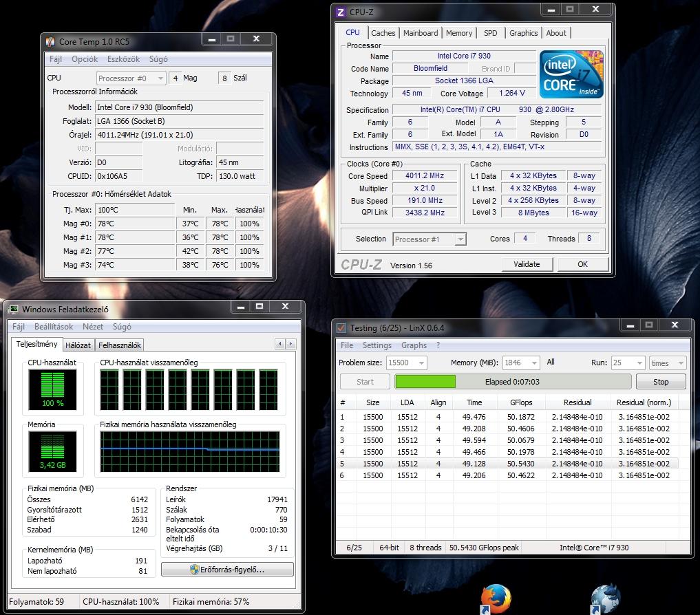Switch to the Felhasználók tab
Viewport: 700px width, 615px height.
(119, 345)
